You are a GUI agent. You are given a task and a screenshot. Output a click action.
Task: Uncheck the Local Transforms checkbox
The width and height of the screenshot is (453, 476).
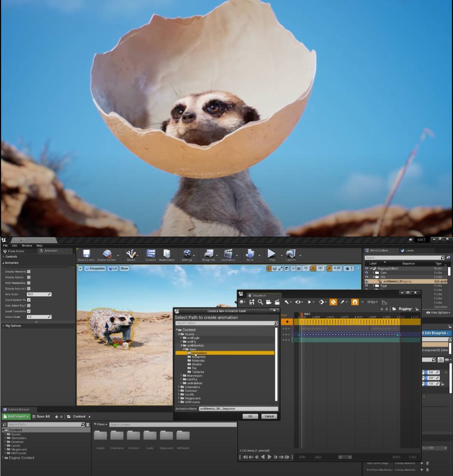[x=29, y=311]
